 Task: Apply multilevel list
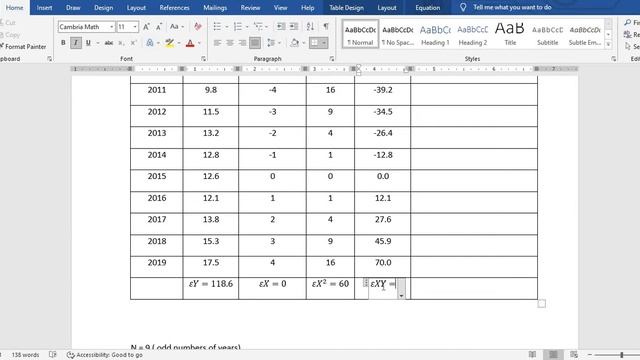(x=258, y=27)
